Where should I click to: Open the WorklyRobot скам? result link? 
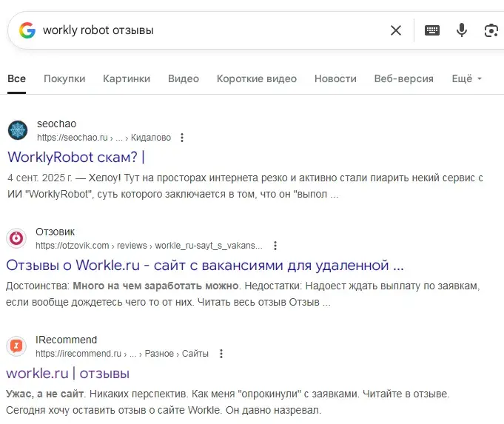[76, 158]
